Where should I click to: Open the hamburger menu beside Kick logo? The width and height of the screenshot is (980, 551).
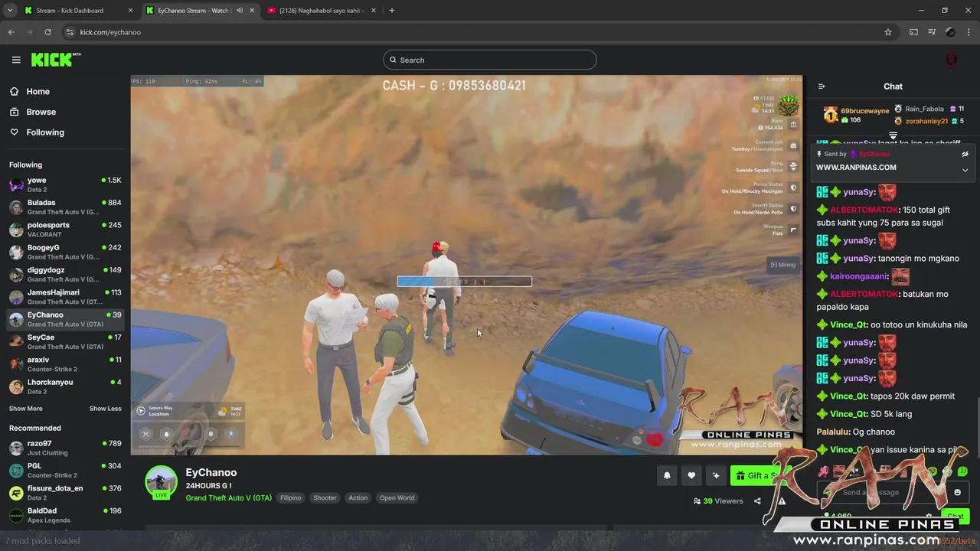point(16,60)
